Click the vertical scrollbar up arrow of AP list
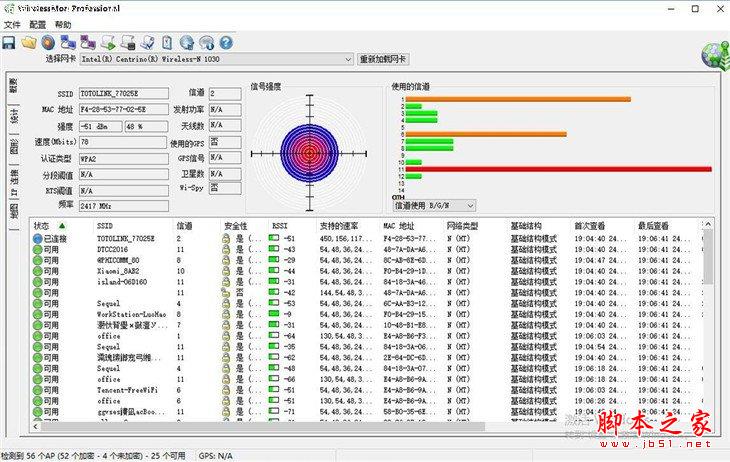 [x=708, y=224]
